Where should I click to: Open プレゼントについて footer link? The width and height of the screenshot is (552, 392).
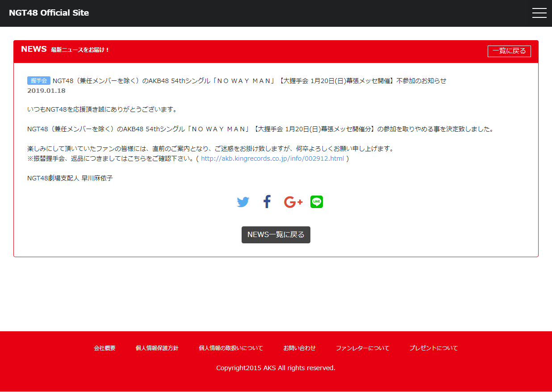434,348
